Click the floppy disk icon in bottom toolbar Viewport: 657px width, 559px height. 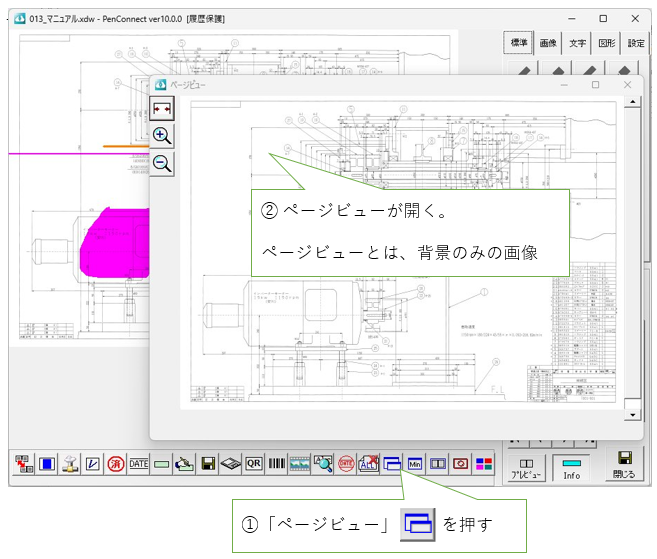point(208,464)
